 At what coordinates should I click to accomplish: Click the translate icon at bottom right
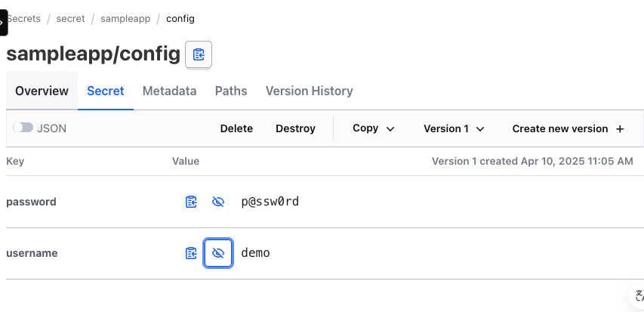pos(639,295)
